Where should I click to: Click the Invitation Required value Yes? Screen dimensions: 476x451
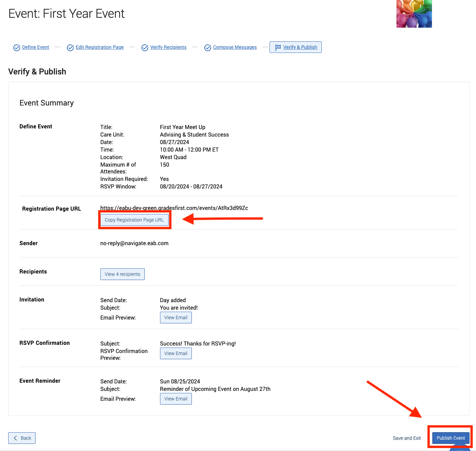coord(164,179)
